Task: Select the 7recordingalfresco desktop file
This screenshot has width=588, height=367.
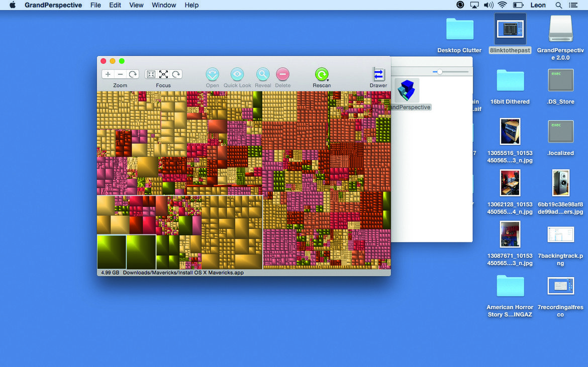Action: pos(561,286)
